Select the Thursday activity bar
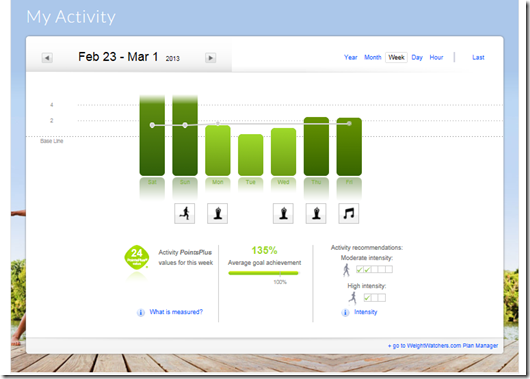530x379 pixels. coord(316,146)
